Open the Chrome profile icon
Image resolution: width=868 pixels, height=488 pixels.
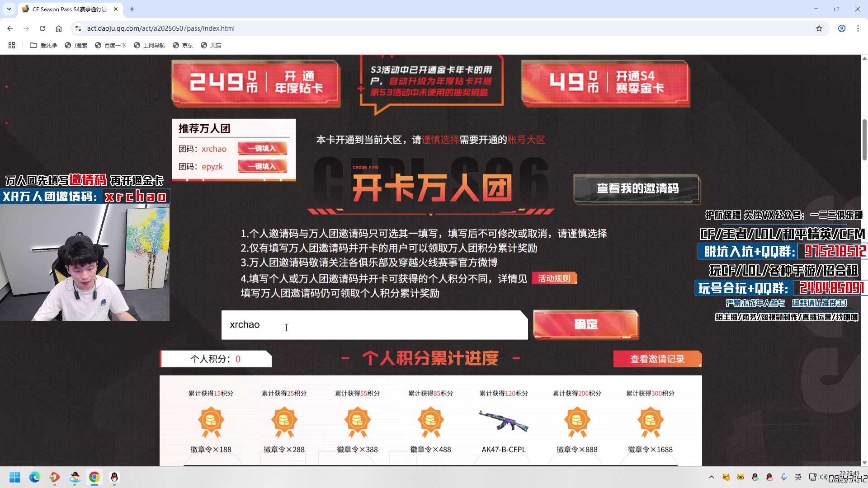(x=842, y=28)
